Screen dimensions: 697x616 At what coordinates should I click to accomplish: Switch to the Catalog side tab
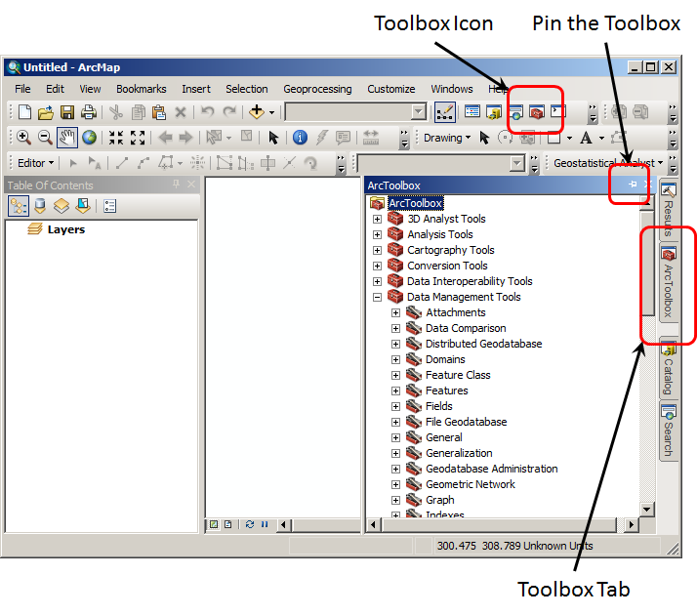pos(668,367)
